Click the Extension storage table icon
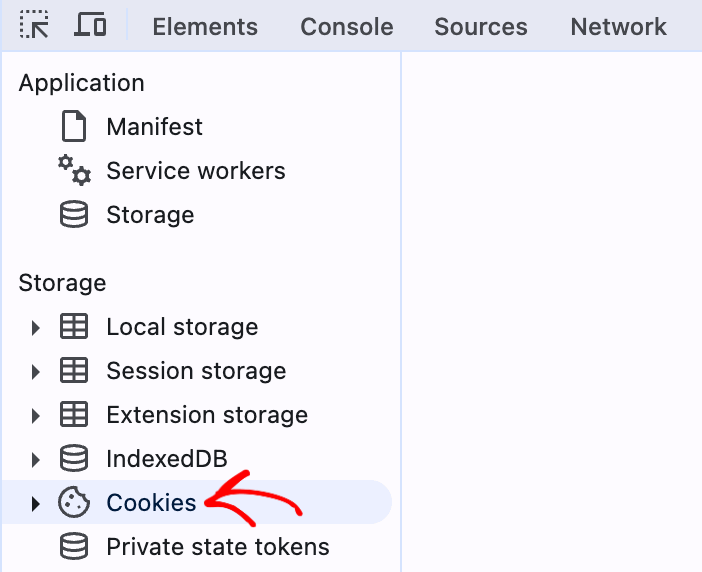The height and width of the screenshot is (572, 702). [74, 414]
